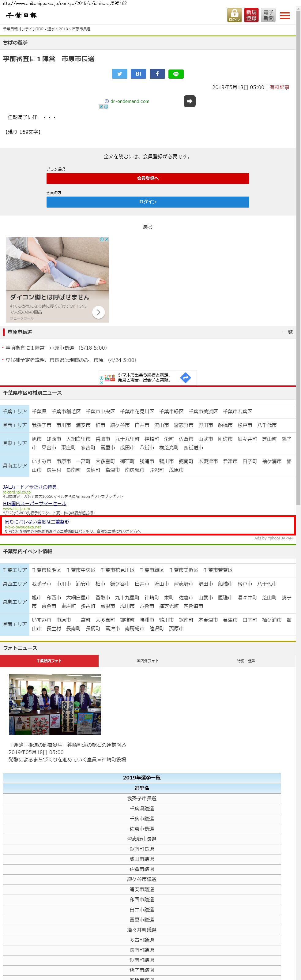Viewport: 301px width, 980px height.
Task: Switch to the 国内外フォト tab
Action: coord(148,661)
